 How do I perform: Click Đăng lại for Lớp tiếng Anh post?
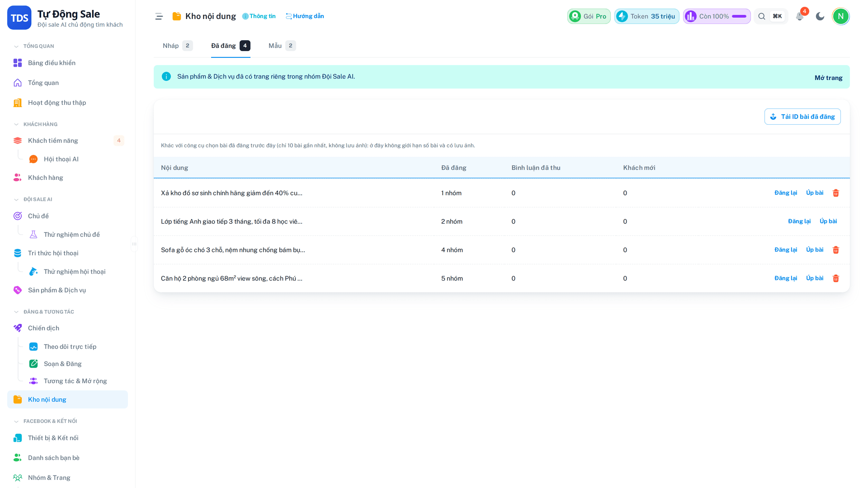799,221
